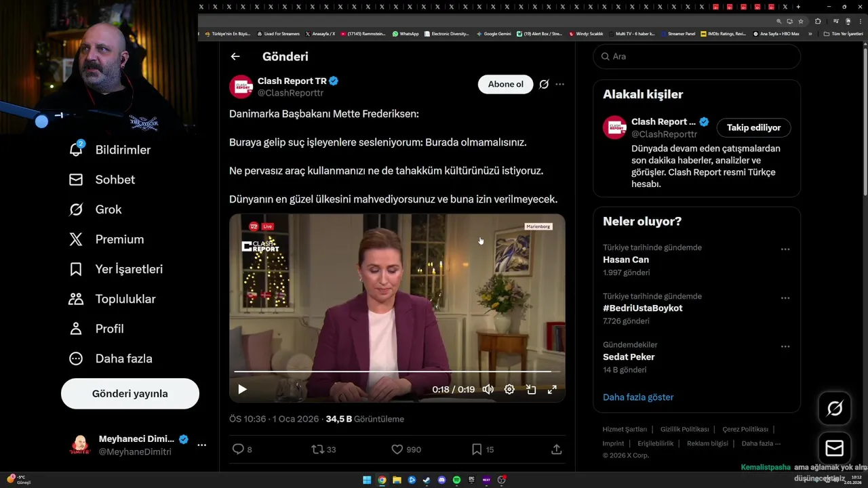
Task: Open floating Grok button at bottom right
Action: (835, 408)
